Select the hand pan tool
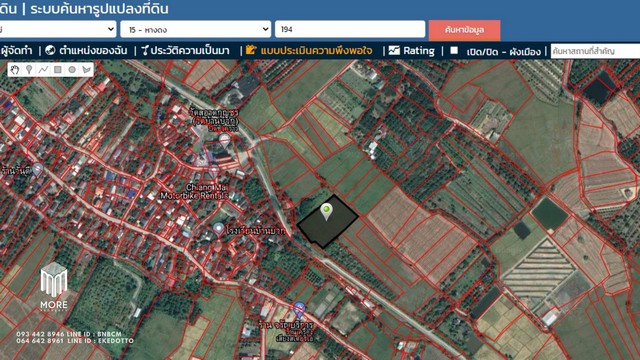 pos(15,70)
